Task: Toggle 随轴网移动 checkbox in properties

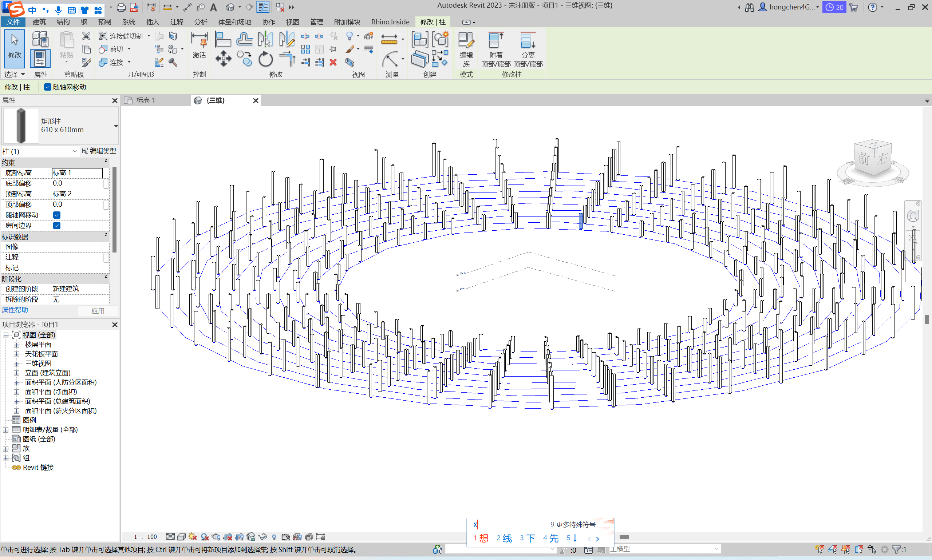Action: [x=57, y=215]
